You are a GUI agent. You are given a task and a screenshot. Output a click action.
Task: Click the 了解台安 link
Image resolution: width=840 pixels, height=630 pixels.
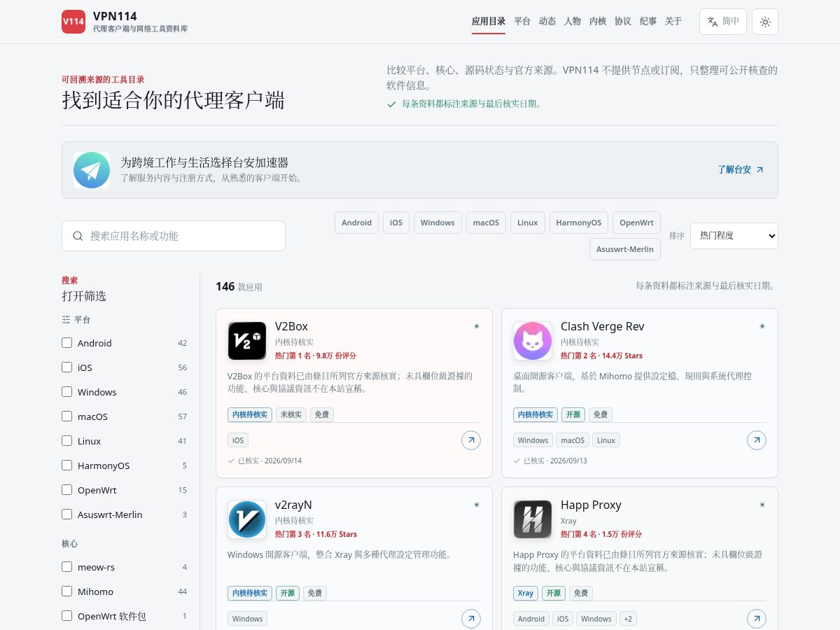tap(741, 170)
